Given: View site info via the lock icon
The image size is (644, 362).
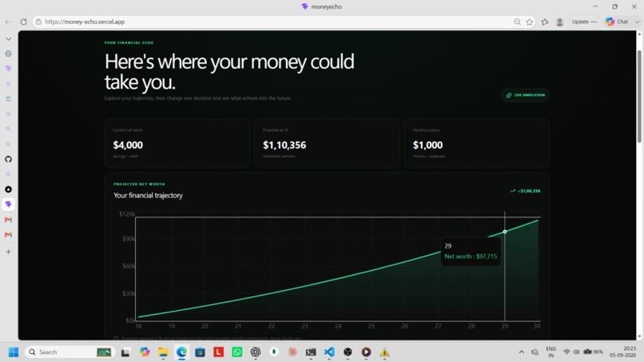Looking at the screenshot, I should pos(38,22).
